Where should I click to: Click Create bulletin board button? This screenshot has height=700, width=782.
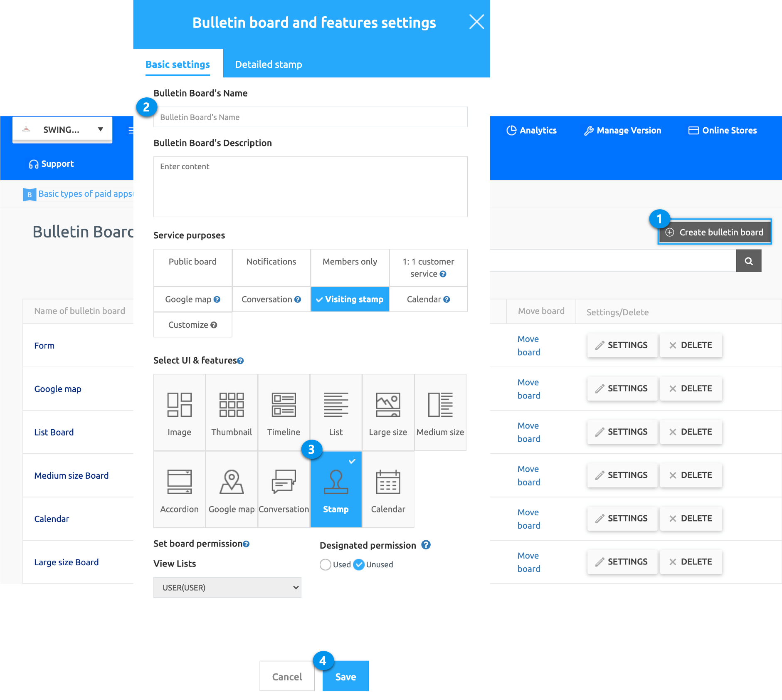tap(715, 232)
